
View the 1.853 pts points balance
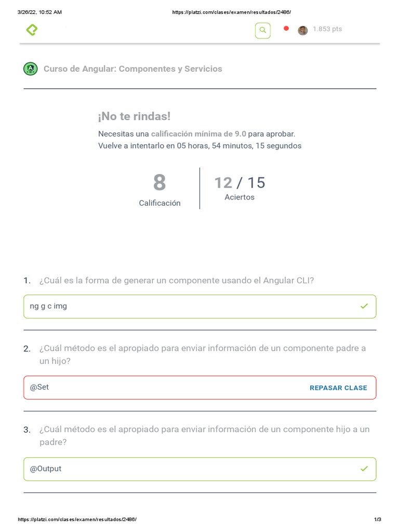pos(327,29)
